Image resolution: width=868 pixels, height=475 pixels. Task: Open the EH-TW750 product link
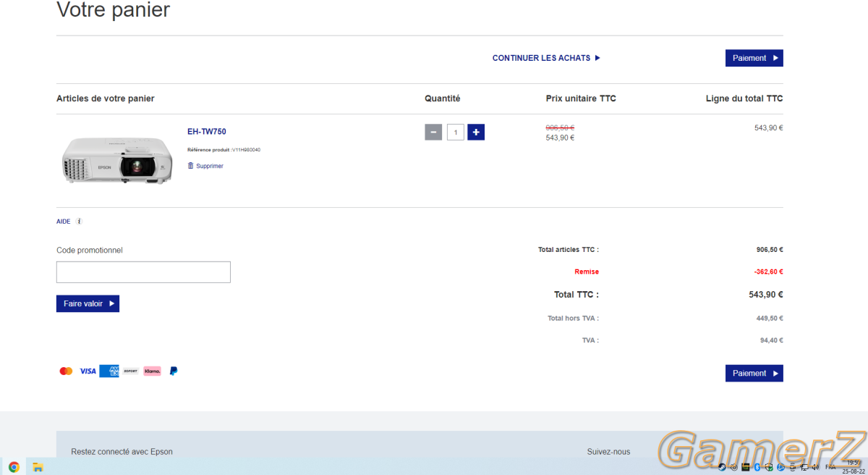[207, 132]
